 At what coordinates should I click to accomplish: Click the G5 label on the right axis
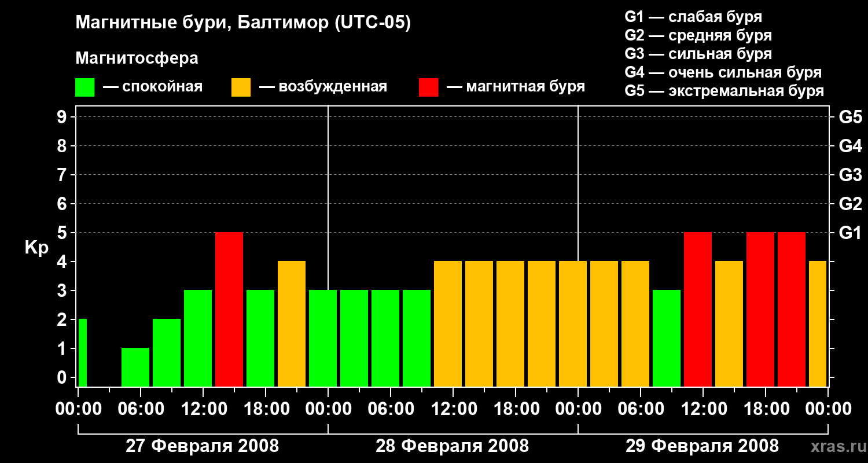850,117
